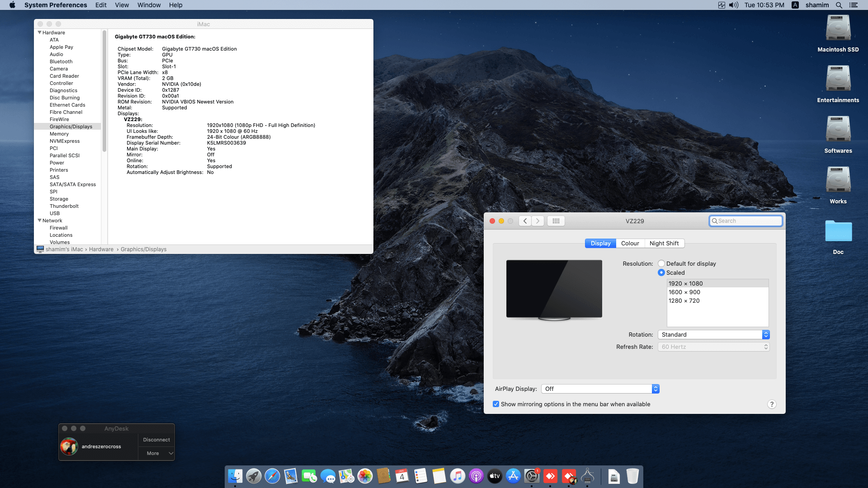Image resolution: width=868 pixels, height=488 pixels.
Task: Select the Doc folder on desktop
Action: [838, 231]
